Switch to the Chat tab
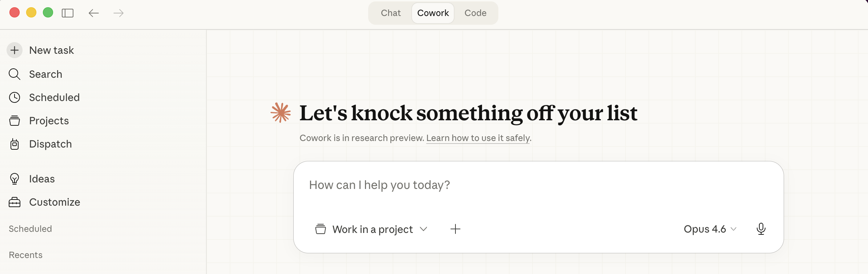This screenshot has height=274, width=868. pos(391,13)
